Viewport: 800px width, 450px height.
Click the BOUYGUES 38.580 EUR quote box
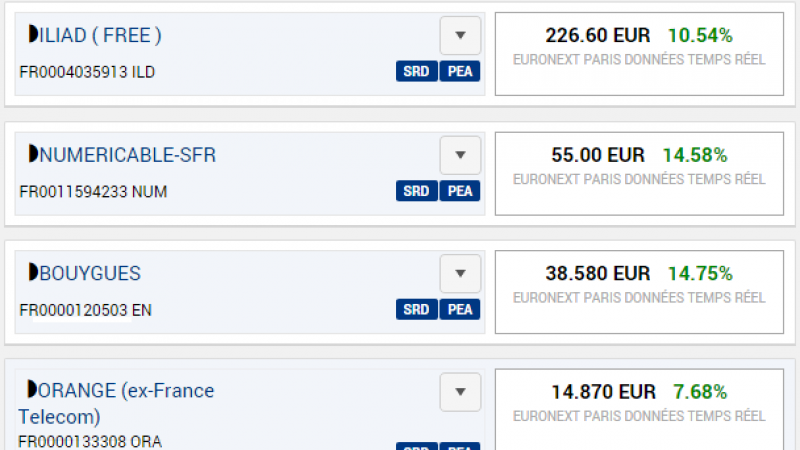pos(639,291)
